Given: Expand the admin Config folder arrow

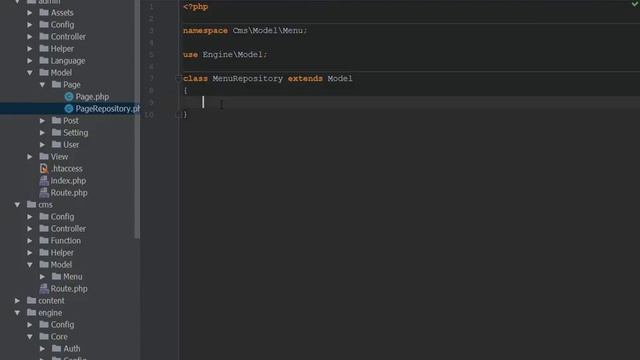Looking at the screenshot, I should pyautogui.click(x=30, y=25).
